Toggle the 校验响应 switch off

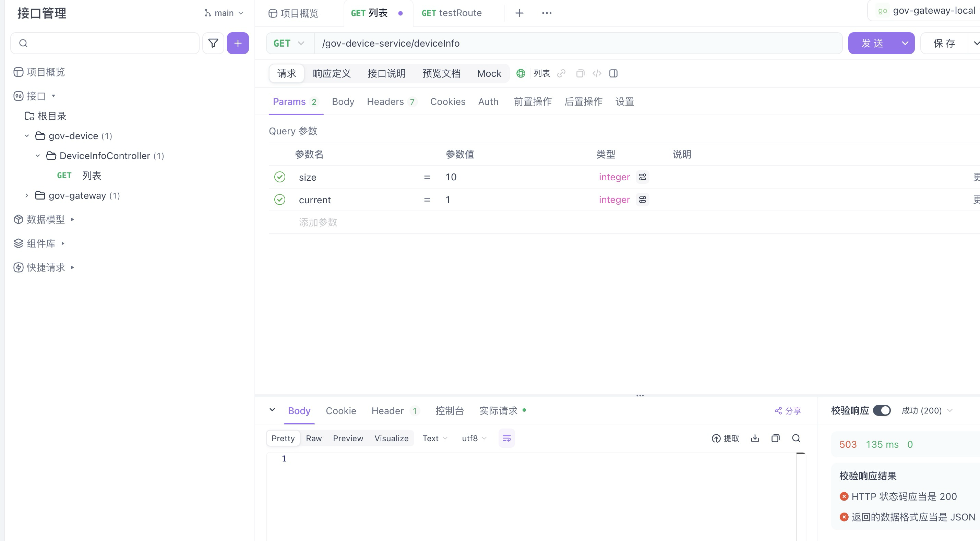[882, 410]
